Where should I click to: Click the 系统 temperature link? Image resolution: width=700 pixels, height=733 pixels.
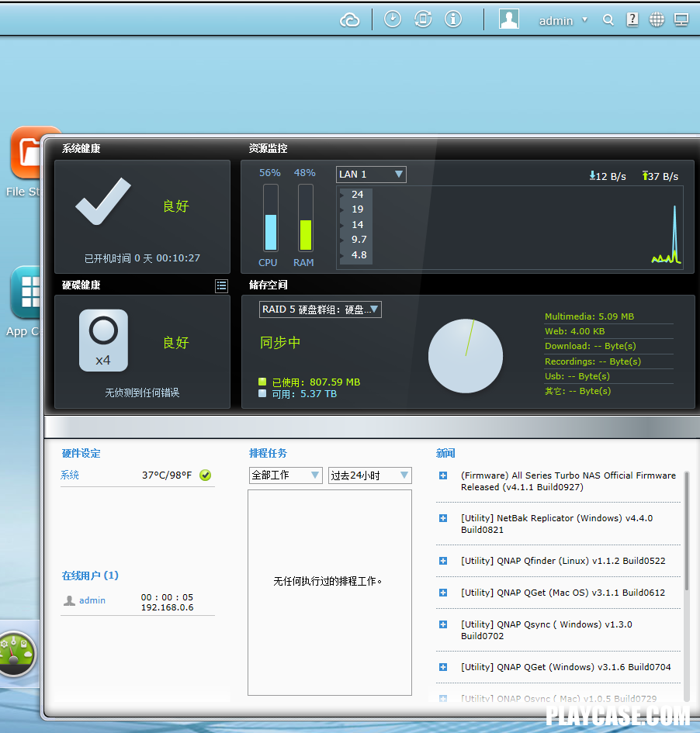[x=70, y=475]
